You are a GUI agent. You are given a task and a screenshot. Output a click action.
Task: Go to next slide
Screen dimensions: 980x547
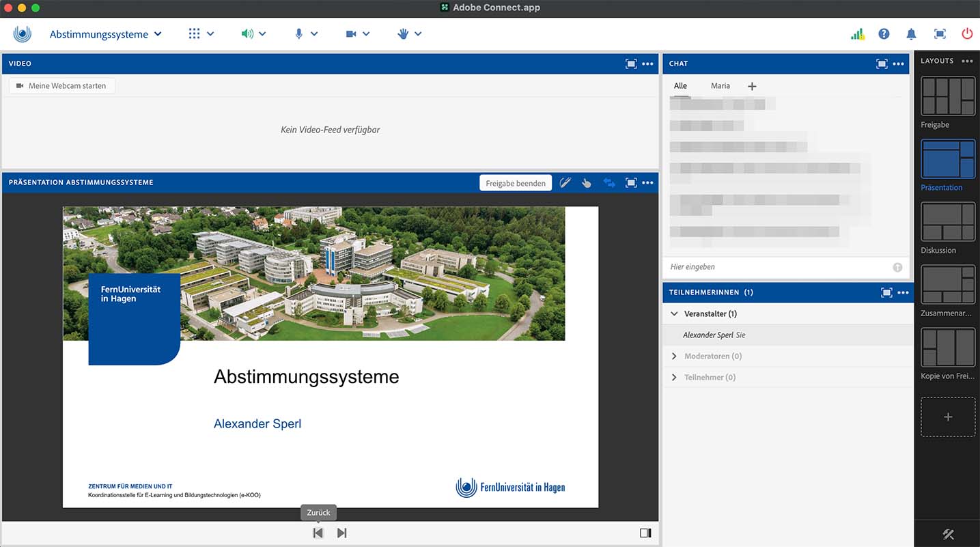(x=342, y=533)
